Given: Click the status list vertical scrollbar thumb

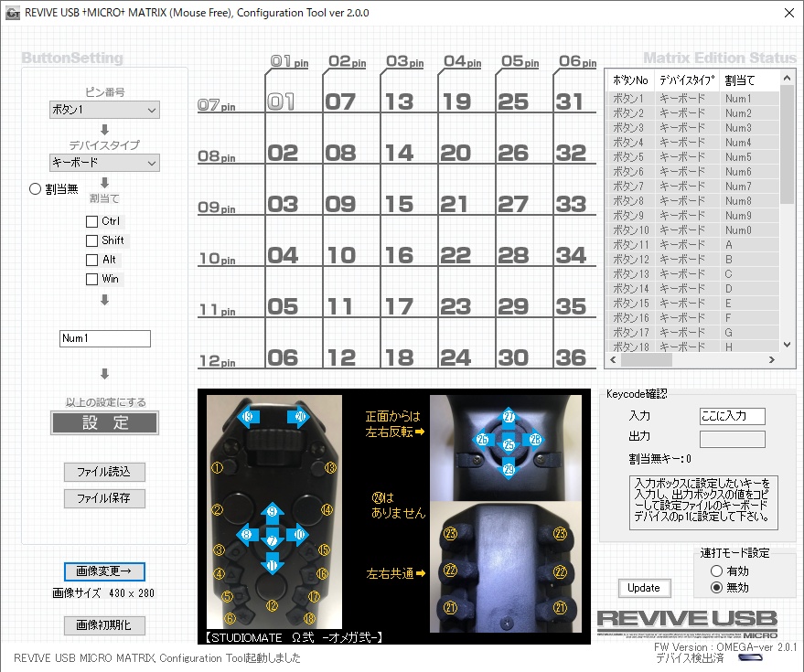Looking at the screenshot, I should click(788, 145).
